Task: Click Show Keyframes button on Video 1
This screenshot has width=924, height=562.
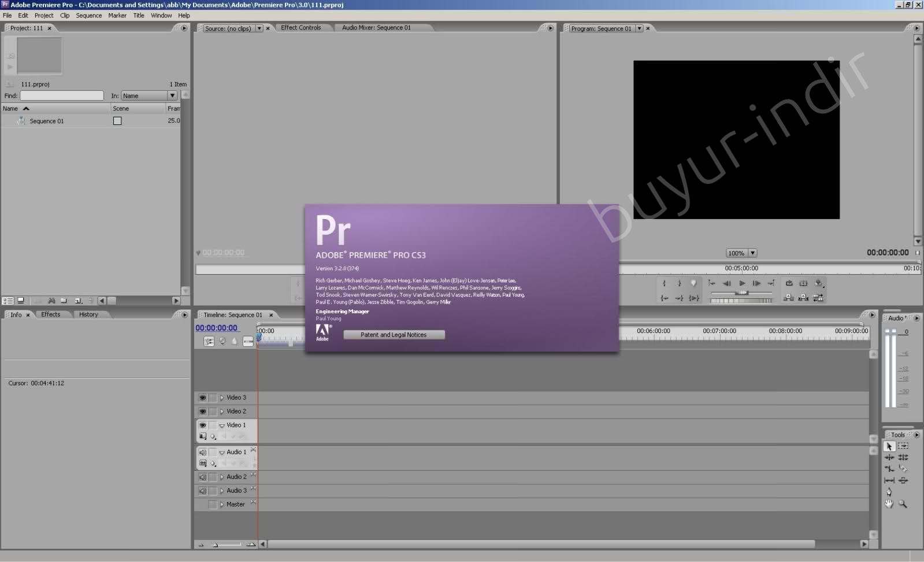Action: pyautogui.click(x=213, y=437)
